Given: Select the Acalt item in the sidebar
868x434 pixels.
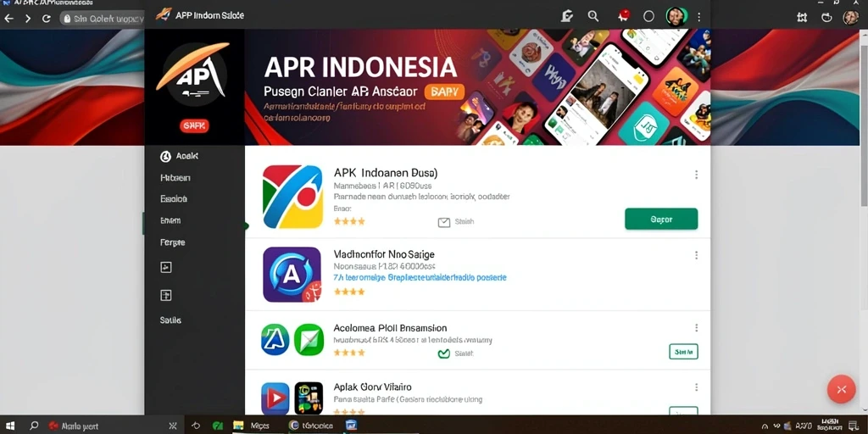Looking at the screenshot, I should click(x=179, y=156).
